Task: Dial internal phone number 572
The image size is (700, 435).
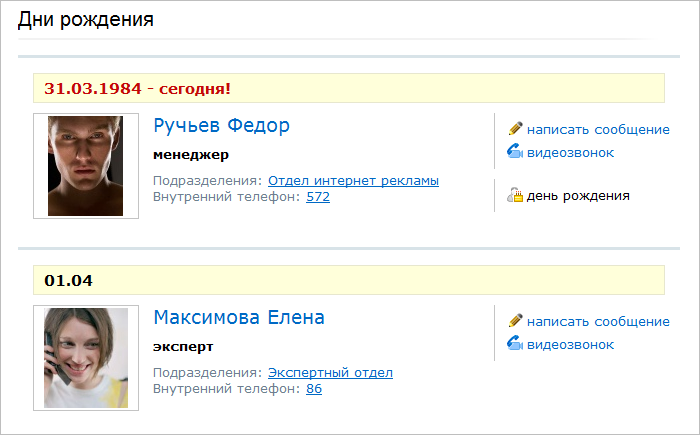Action: point(318,197)
